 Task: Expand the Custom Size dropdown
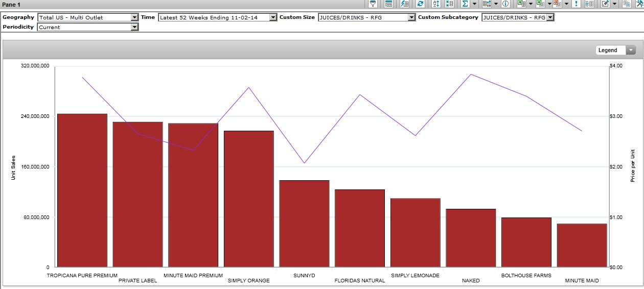coord(411,17)
